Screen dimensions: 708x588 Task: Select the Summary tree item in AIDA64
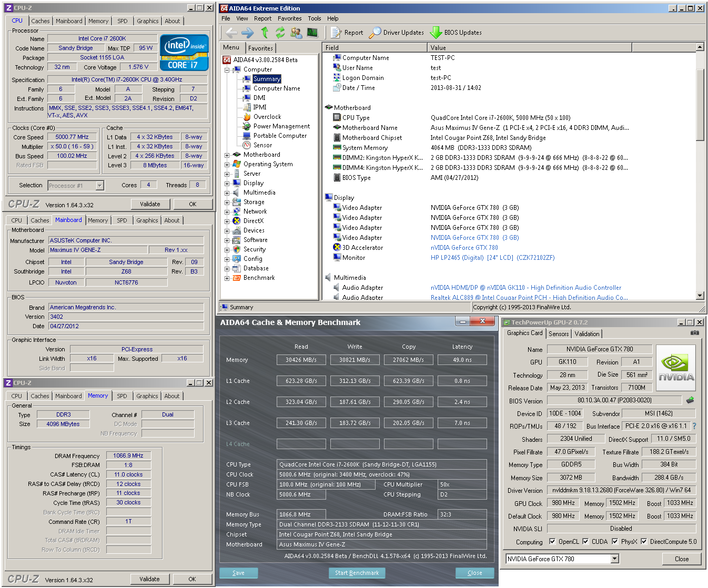(x=267, y=79)
